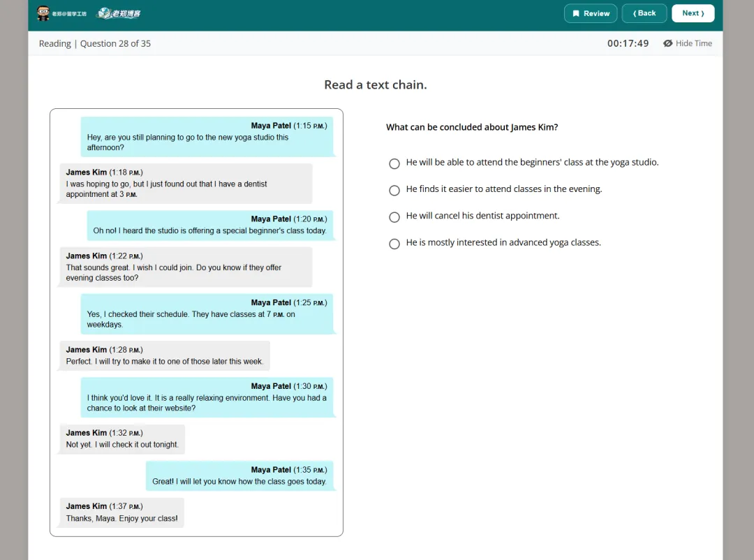This screenshot has width=754, height=560.
Task: Click the crossed-eye icon beside Hide Time
Action: point(667,43)
